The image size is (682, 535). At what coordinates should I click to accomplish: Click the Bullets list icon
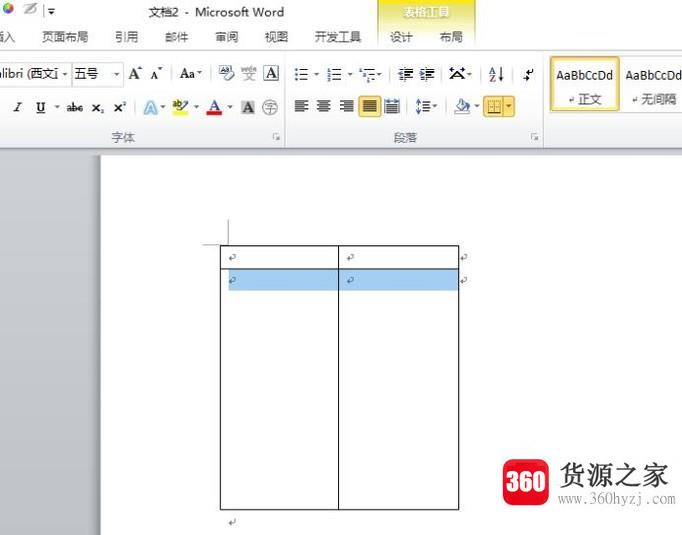coord(301,74)
